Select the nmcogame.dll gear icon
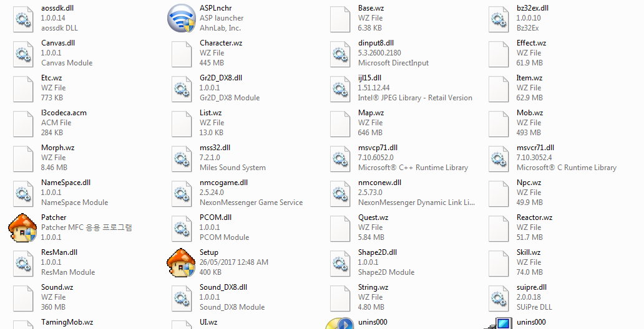Image resolution: width=644 pixels, height=329 pixels. pyautogui.click(x=182, y=193)
